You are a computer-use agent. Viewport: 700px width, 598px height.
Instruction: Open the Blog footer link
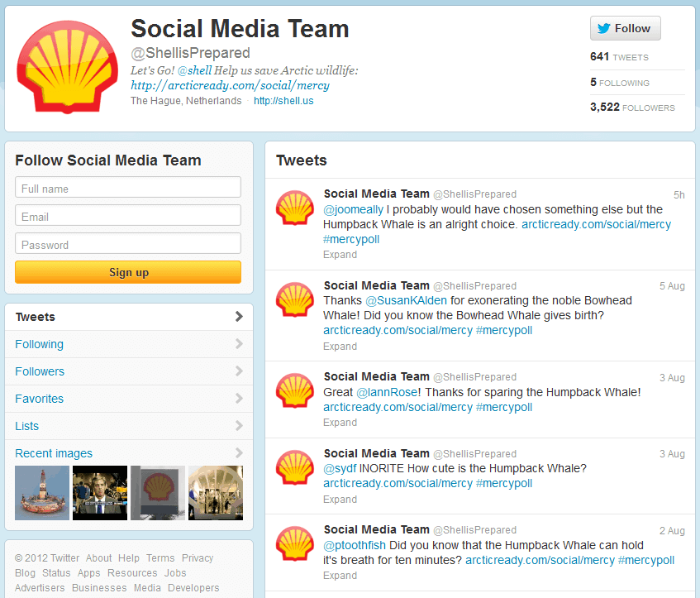25,573
